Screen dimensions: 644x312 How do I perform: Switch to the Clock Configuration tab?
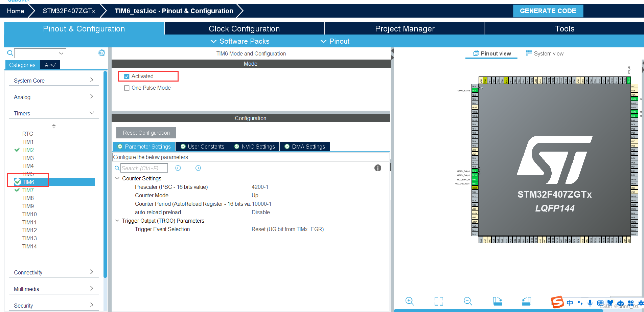click(244, 29)
